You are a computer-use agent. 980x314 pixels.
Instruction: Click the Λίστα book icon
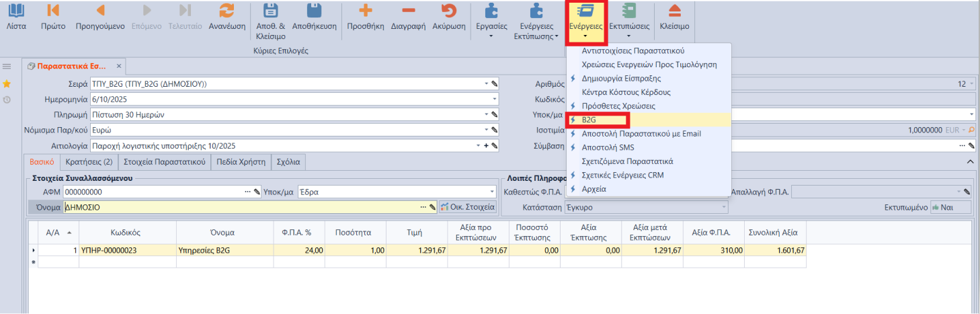click(16, 12)
